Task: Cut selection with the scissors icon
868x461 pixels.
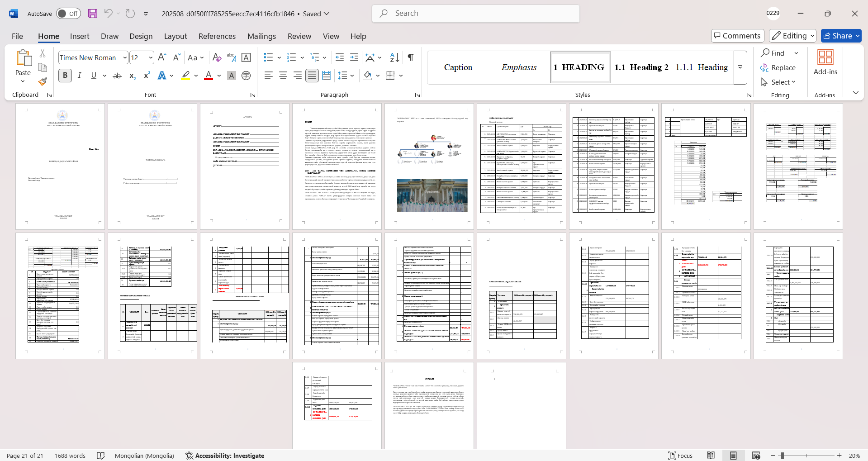Action: tap(43, 53)
